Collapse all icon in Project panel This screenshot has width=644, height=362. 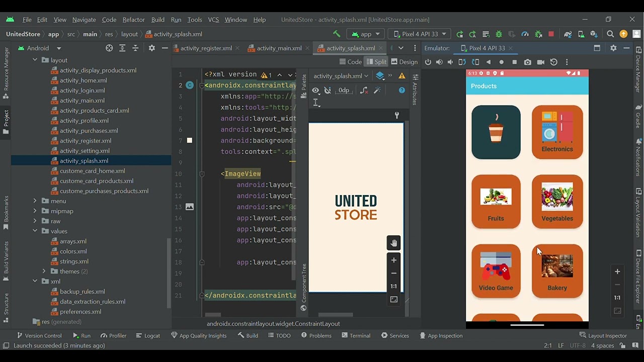coord(135,48)
